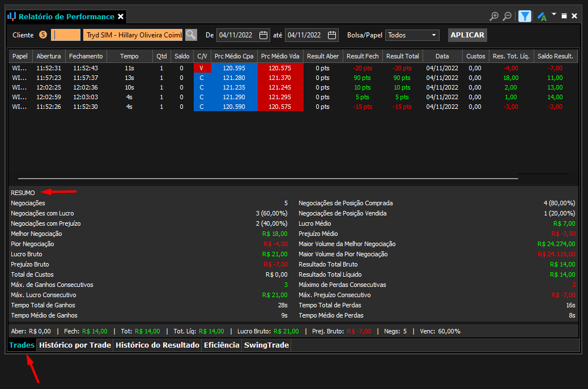Click the Negs: 5 status bar entry
Viewport: 588px width, 389px height.
tap(395, 331)
